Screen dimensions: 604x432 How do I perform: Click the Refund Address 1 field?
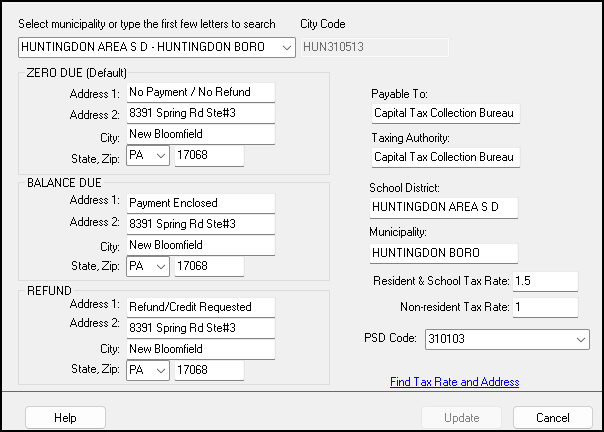click(x=199, y=307)
